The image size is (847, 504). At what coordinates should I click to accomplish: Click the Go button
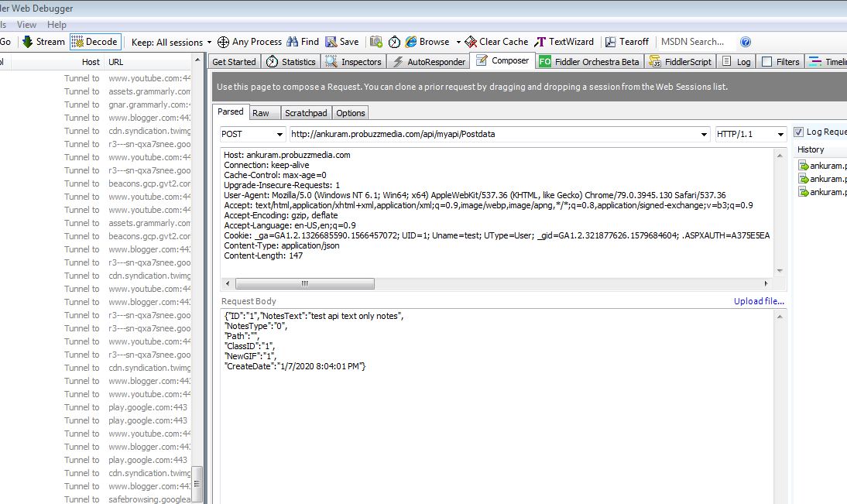(7, 41)
